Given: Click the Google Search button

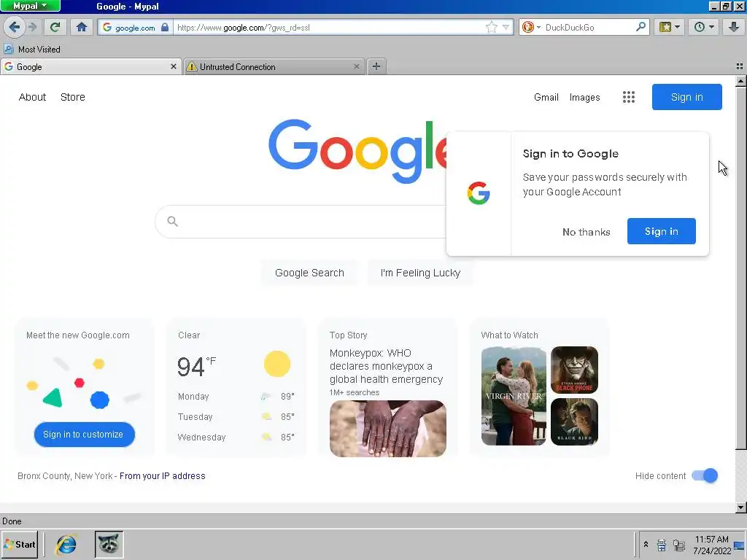Looking at the screenshot, I should pyautogui.click(x=309, y=273).
